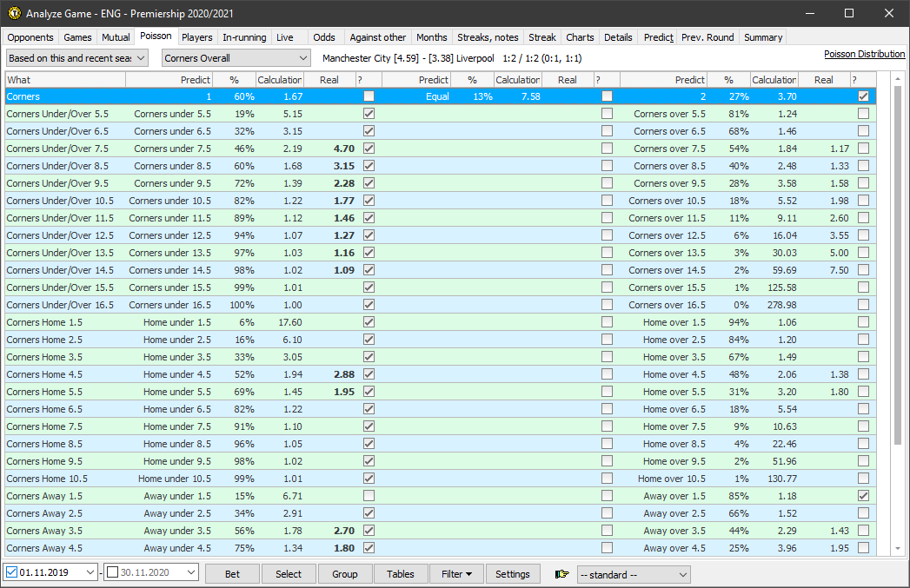This screenshot has height=588, width=910.
Task: Open the Streaks, notes tab
Action: (x=488, y=37)
